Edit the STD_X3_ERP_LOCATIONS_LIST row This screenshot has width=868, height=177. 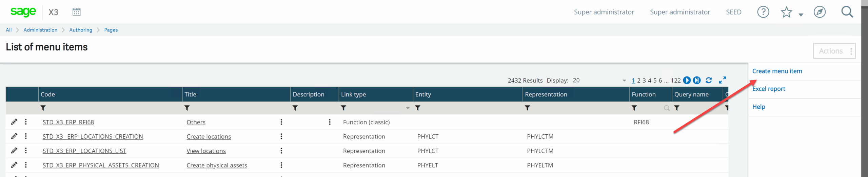tap(14, 151)
